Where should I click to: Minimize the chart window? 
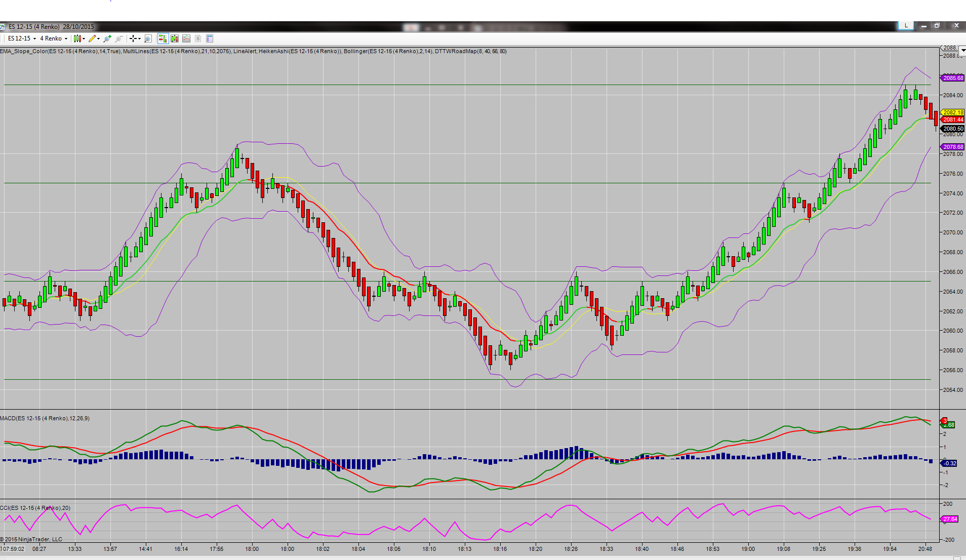coord(923,26)
